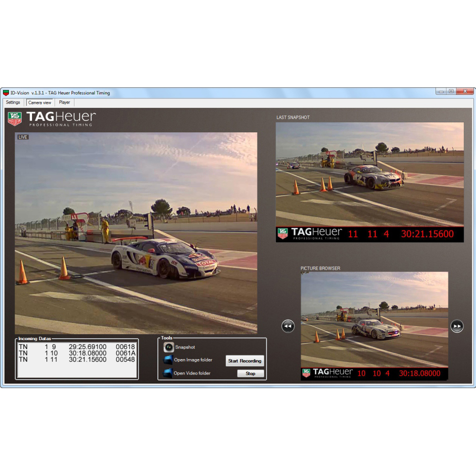Click the live camera feed image

[136, 233]
